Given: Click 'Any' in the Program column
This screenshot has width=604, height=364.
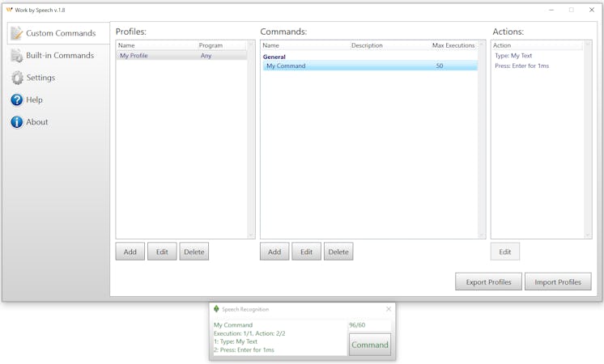Looking at the screenshot, I should click(x=206, y=56).
